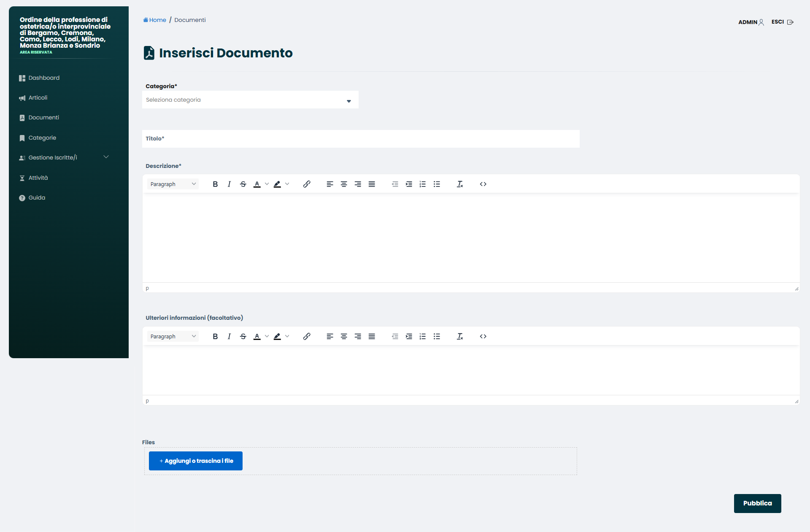Center align text in Descrizione editor
The width and height of the screenshot is (810, 532).
point(344,184)
